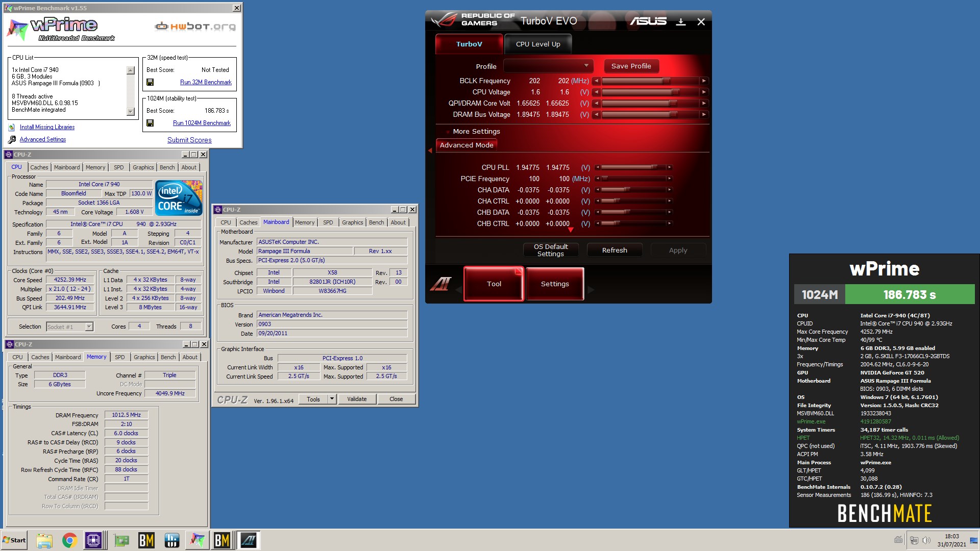Open About tab in the Mainboard CPU-Z window

tap(398, 222)
